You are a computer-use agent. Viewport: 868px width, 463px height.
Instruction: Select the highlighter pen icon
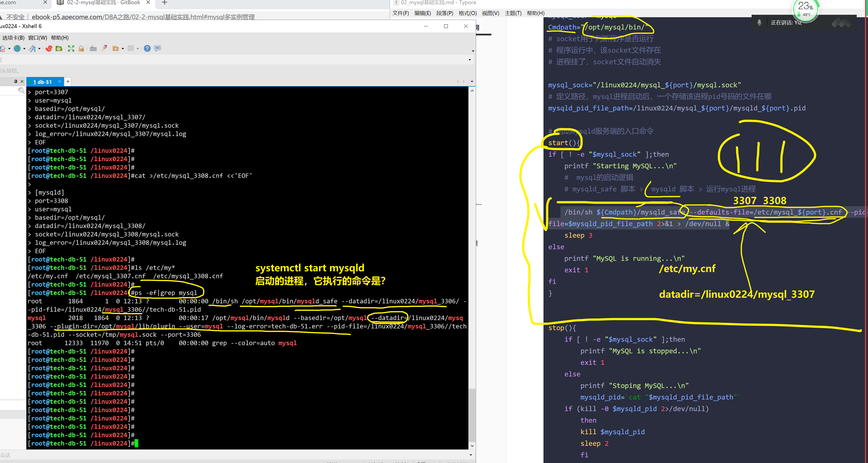tap(104, 48)
